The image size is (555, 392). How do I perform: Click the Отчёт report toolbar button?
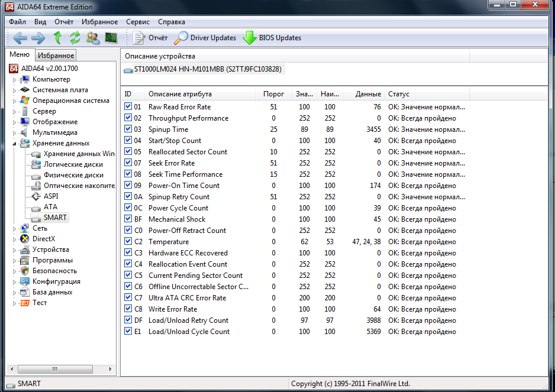150,38
